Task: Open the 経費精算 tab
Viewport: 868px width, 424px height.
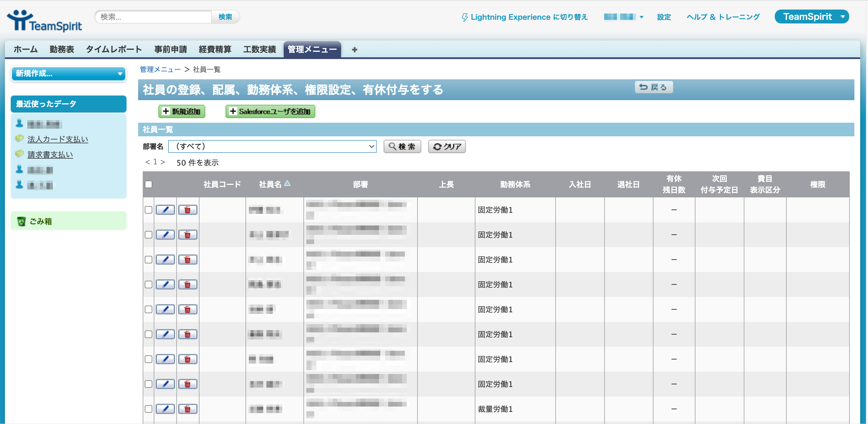Action: pos(215,49)
